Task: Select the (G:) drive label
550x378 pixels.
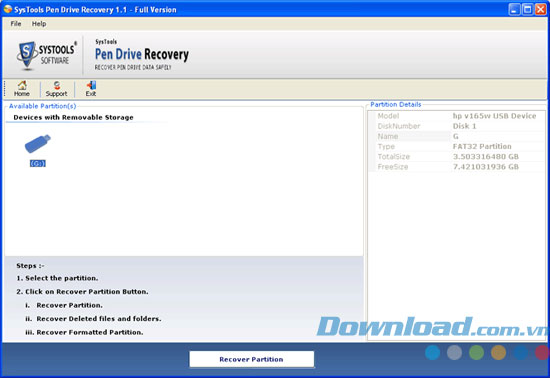Action: pyautogui.click(x=38, y=163)
